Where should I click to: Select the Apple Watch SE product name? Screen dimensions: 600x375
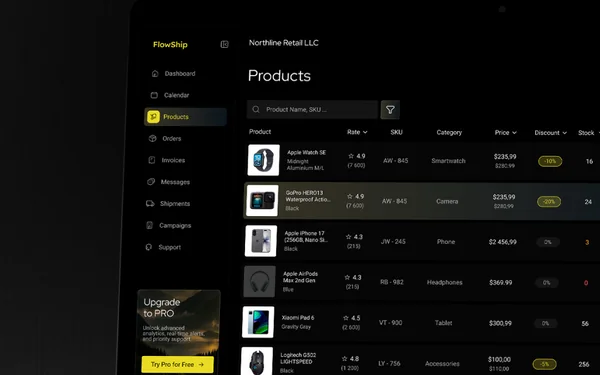pyautogui.click(x=307, y=152)
